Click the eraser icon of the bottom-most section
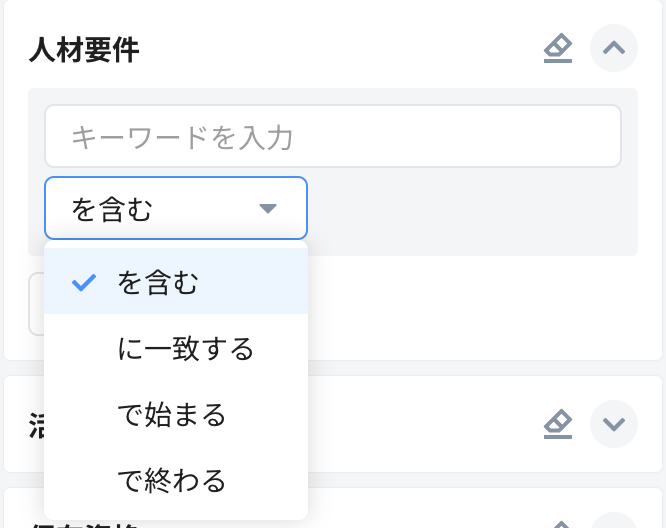 pyautogui.click(x=558, y=523)
